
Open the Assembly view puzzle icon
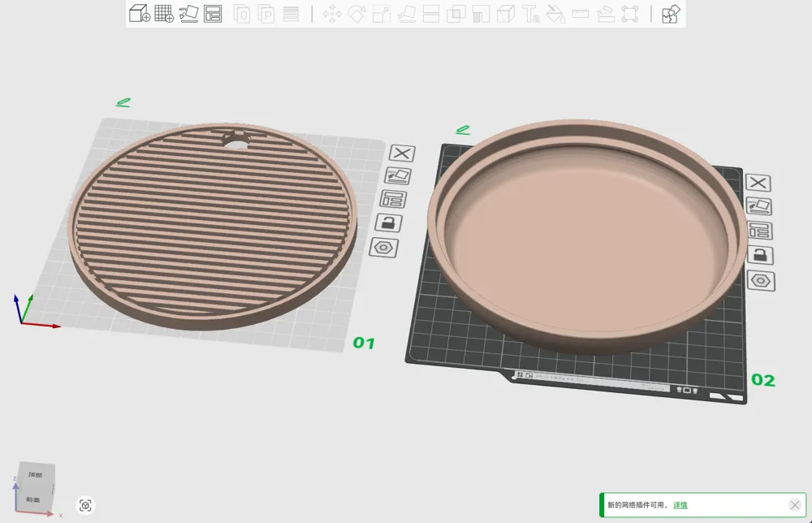[x=672, y=14]
